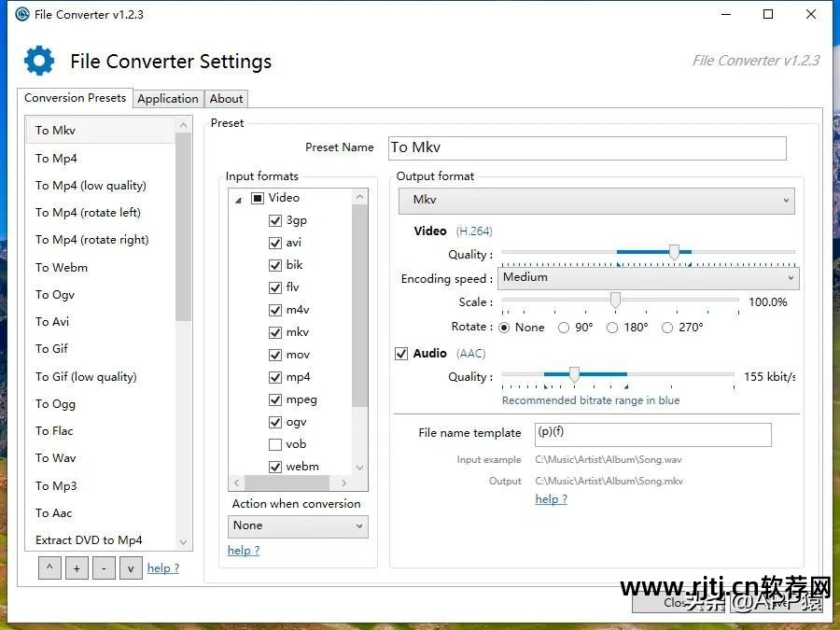Select the To Gif (low quality) preset
840x630 pixels.
click(x=101, y=377)
